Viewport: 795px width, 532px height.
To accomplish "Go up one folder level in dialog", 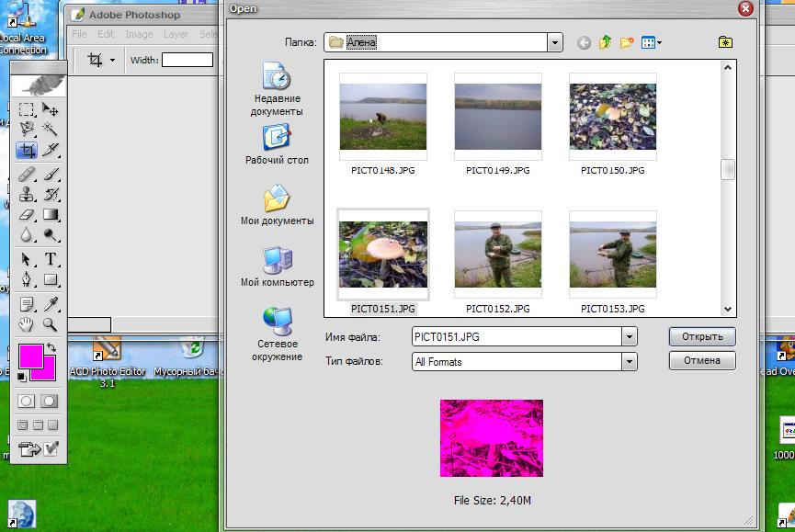I will click(x=606, y=42).
